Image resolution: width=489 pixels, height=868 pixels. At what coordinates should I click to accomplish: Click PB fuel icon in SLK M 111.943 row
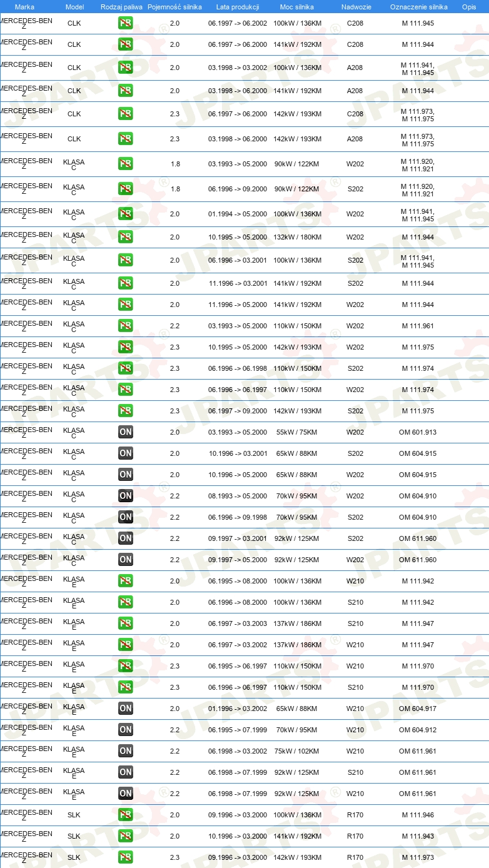125,836
